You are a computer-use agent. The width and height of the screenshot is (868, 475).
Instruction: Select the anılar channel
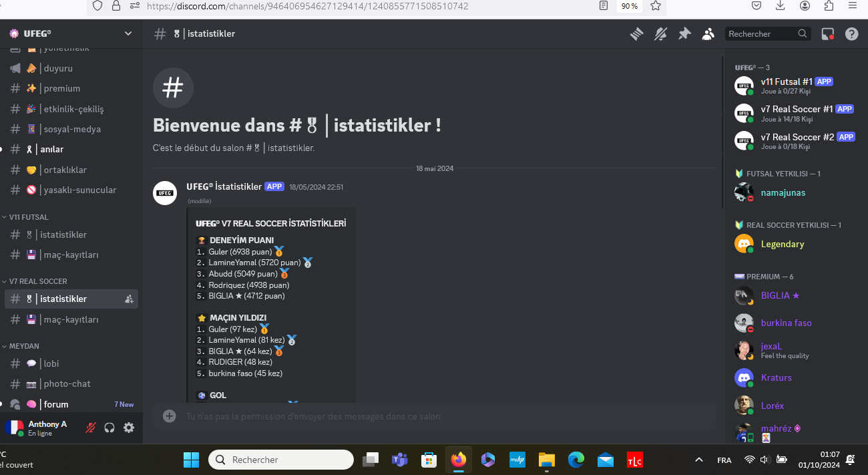(x=71, y=149)
